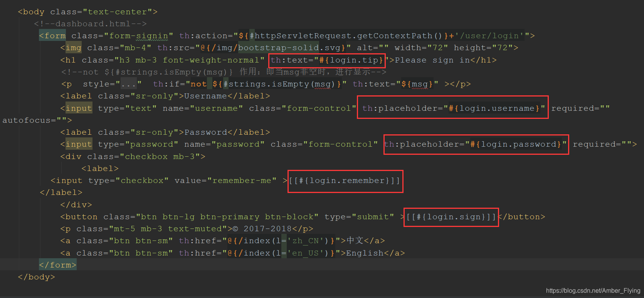Click the ${msg} value in th:text
This screenshot has height=298, width=644.
[x=417, y=84]
